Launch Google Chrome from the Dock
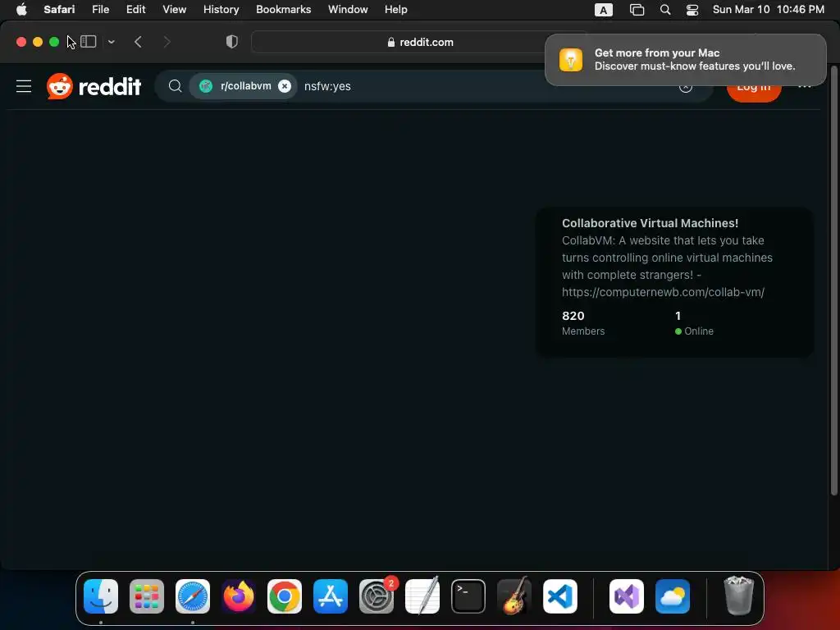840x630 pixels. pyautogui.click(x=285, y=596)
